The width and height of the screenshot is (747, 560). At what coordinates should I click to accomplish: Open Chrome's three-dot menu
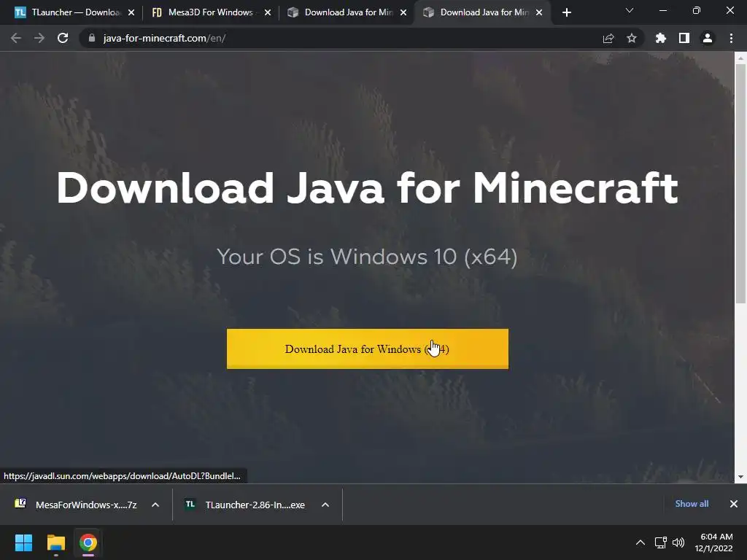point(731,38)
